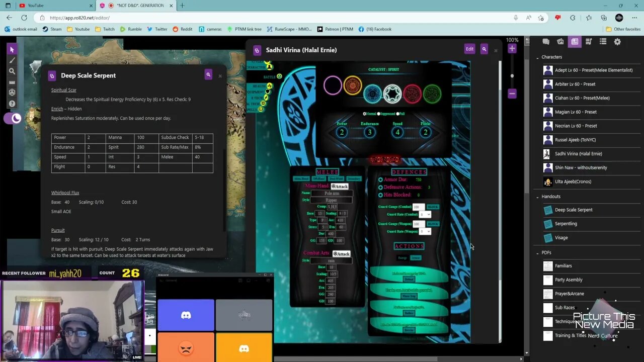Open the Art Library tab in sidebar
Image resolution: width=644 pixels, height=362 pixels.
coord(560,42)
